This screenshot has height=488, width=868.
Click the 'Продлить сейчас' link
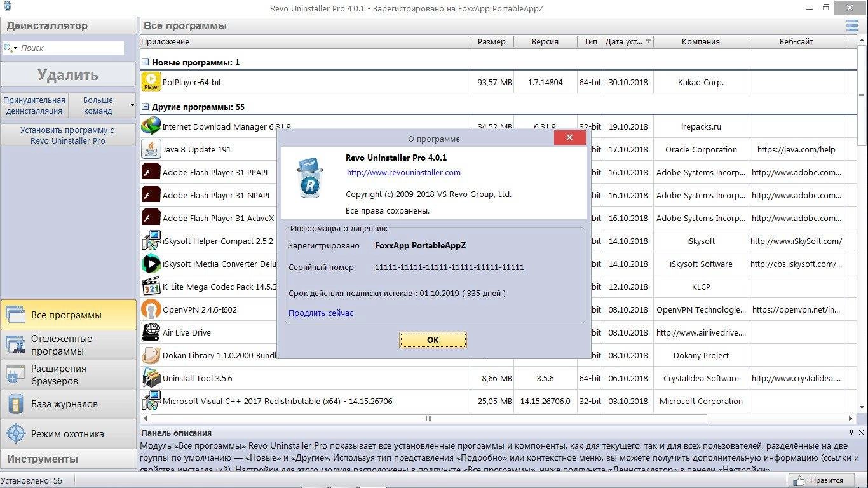321,313
